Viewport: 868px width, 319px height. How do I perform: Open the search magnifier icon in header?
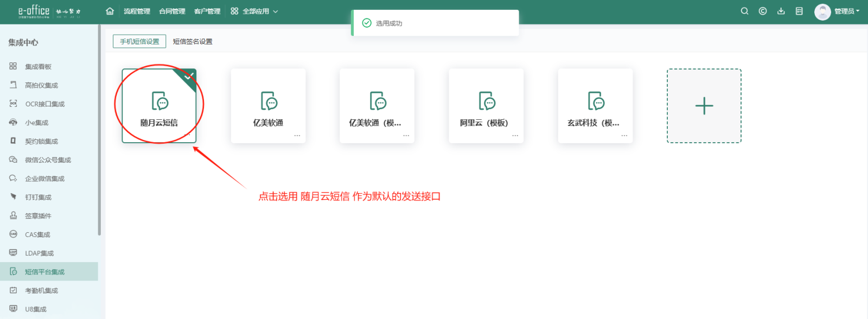point(744,11)
